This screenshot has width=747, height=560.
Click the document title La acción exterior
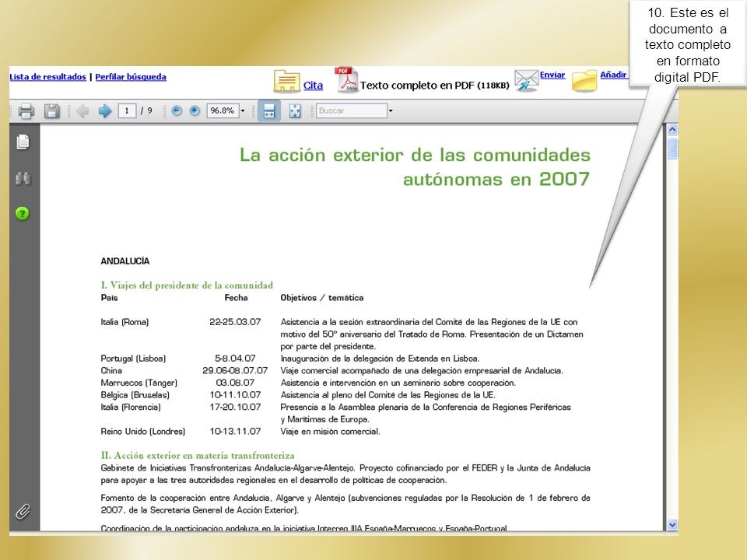click(x=415, y=167)
